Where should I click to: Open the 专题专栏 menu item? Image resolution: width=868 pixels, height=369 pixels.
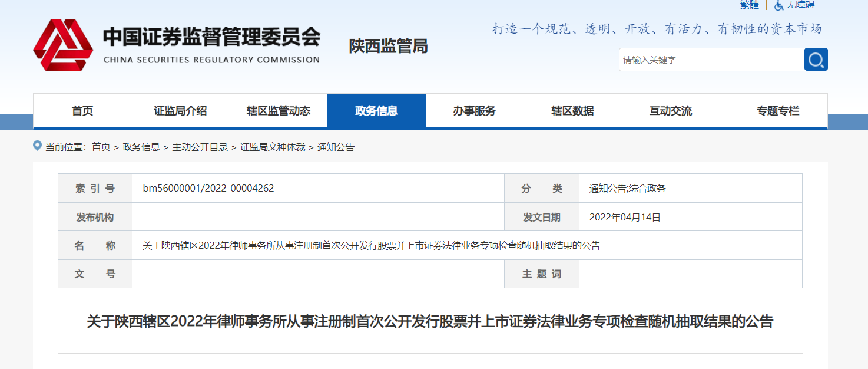coord(777,111)
